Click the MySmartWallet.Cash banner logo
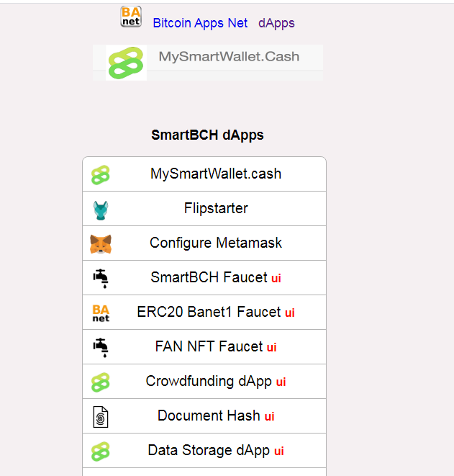The image size is (454, 476). (x=126, y=63)
